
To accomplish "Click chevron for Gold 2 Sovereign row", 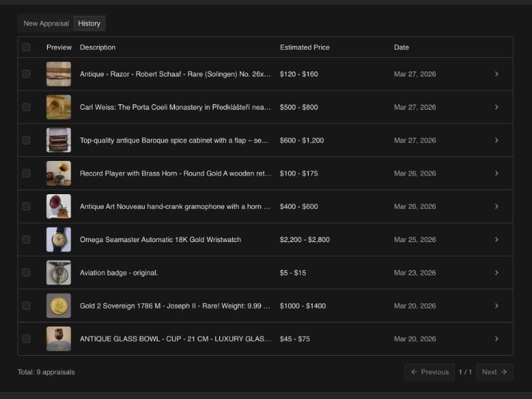I will tap(496, 306).
